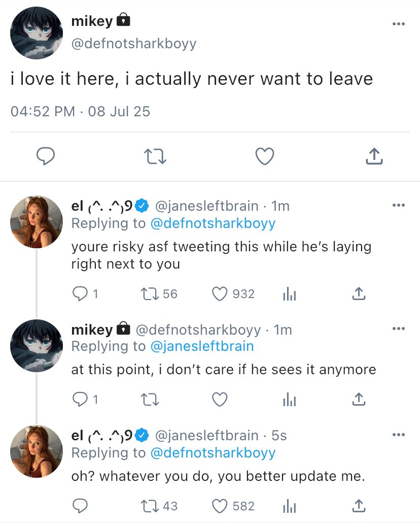This screenshot has width=420, height=523.
Task: View analytics of the last el reply
Action: pos(289,506)
